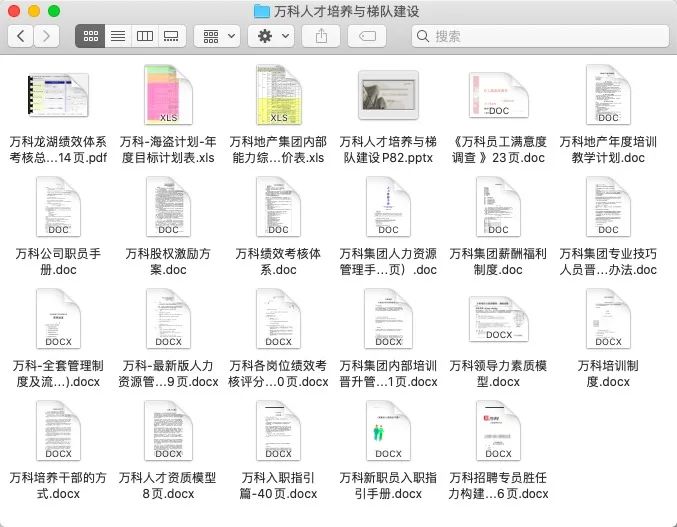Click filename text 万科领导力素质模型.docx
Image resolution: width=677 pixels, height=527 pixels.
[498, 373]
